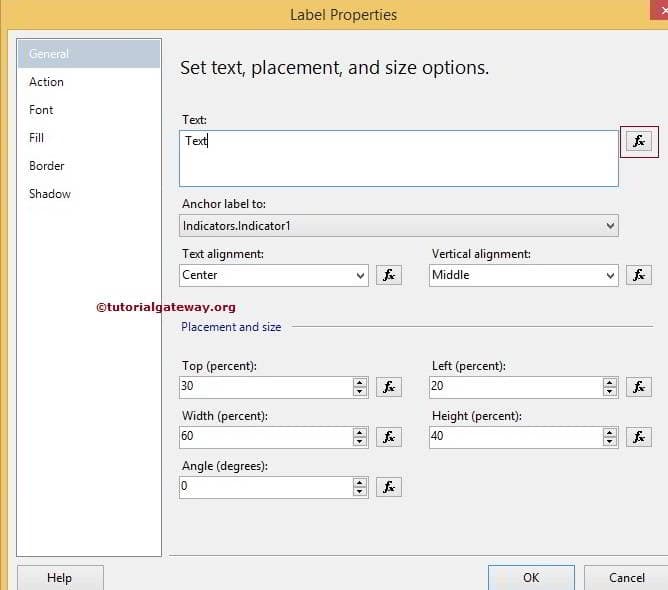Open Help for Label Properties
This screenshot has height=590, width=668.
coord(60,578)
